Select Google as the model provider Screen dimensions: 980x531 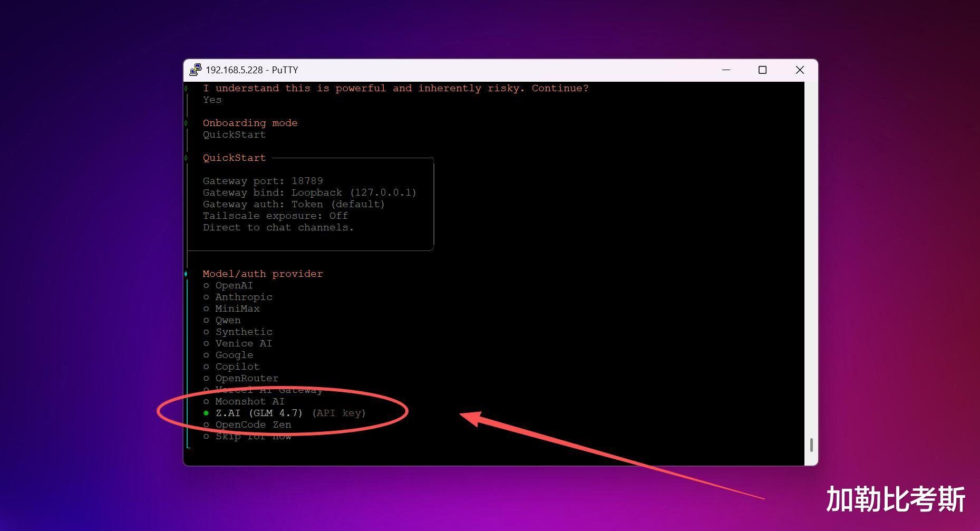pos(228,355)
